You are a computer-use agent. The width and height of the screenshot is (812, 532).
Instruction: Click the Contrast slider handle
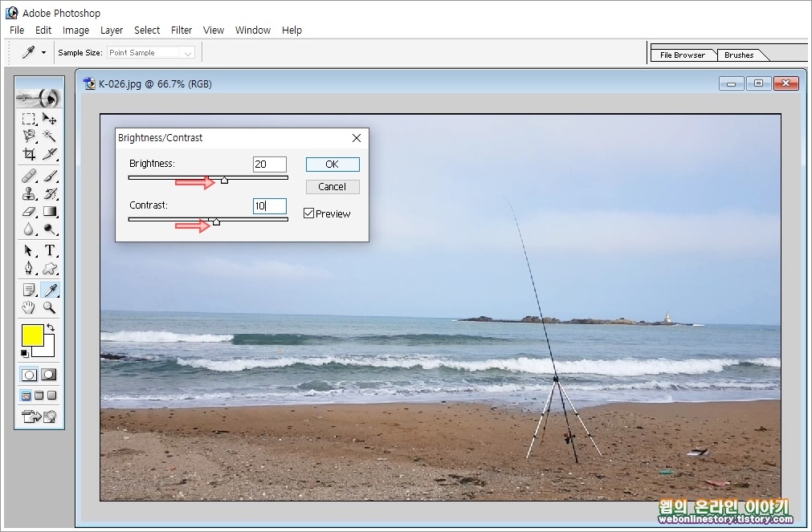point(217,221)
